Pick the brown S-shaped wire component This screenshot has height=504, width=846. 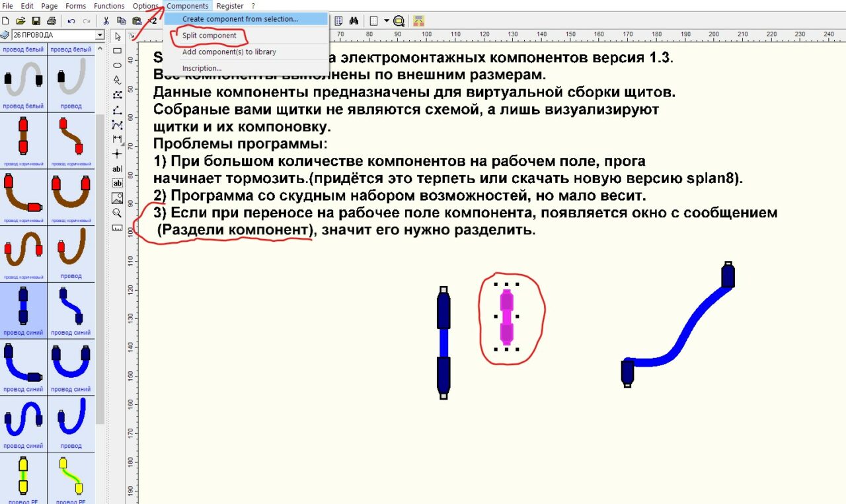point(24,254)
